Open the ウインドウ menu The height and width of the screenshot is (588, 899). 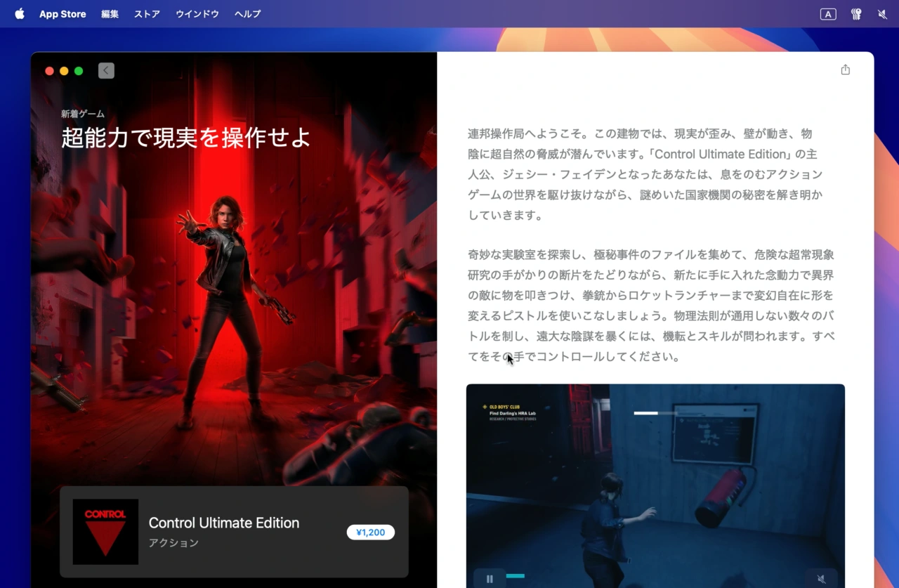click(x=197, y=14)
